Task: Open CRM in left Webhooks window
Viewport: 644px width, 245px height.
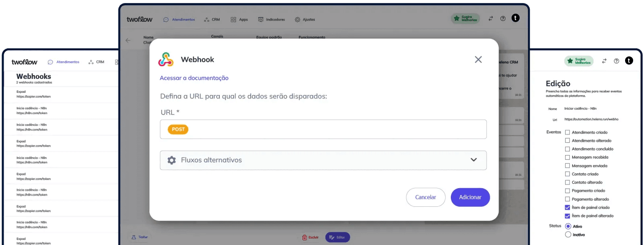Action: click(97, 62)
